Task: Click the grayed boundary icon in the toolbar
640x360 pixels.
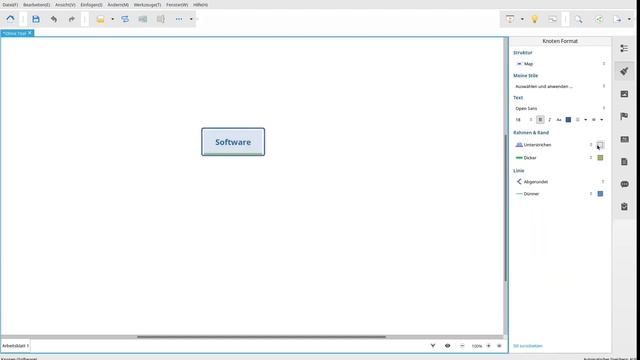Action: pyautogui.click(x=142, y=19)
